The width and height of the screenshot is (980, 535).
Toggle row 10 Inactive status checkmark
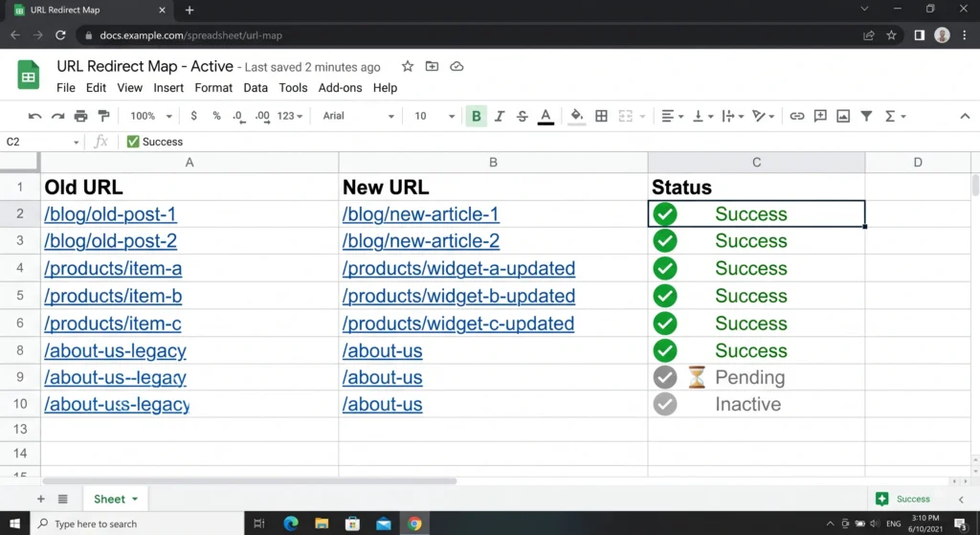tap(665, 404)
